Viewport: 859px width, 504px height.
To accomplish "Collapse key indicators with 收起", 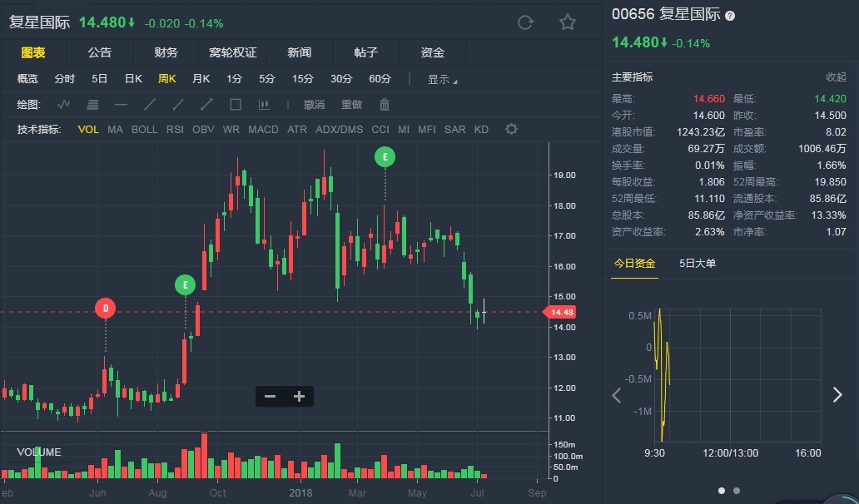I will pos(836,77).
